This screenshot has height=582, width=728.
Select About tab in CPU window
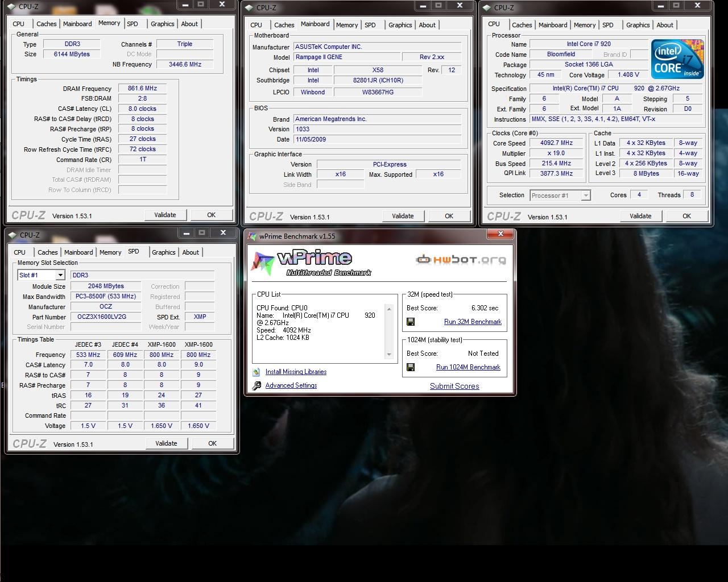point(665,25)
